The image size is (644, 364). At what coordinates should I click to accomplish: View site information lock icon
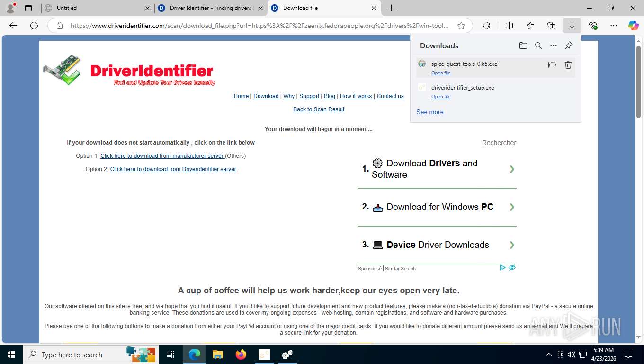60,26
